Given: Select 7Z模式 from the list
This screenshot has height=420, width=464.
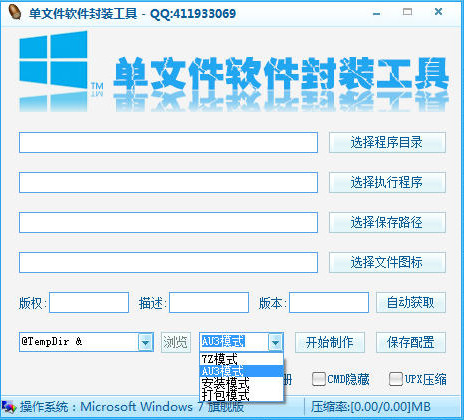Looking at the screenshot, I should (x=241, y=359).
